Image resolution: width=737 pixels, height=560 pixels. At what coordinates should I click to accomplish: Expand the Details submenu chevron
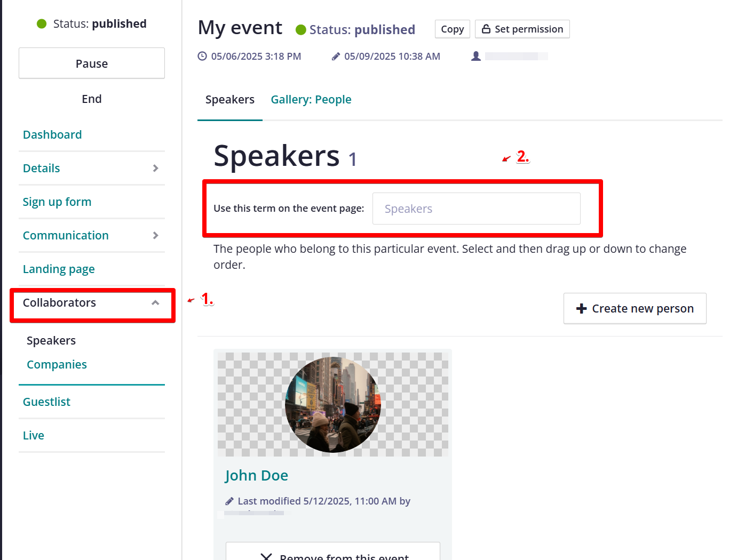tap(155, 168)
